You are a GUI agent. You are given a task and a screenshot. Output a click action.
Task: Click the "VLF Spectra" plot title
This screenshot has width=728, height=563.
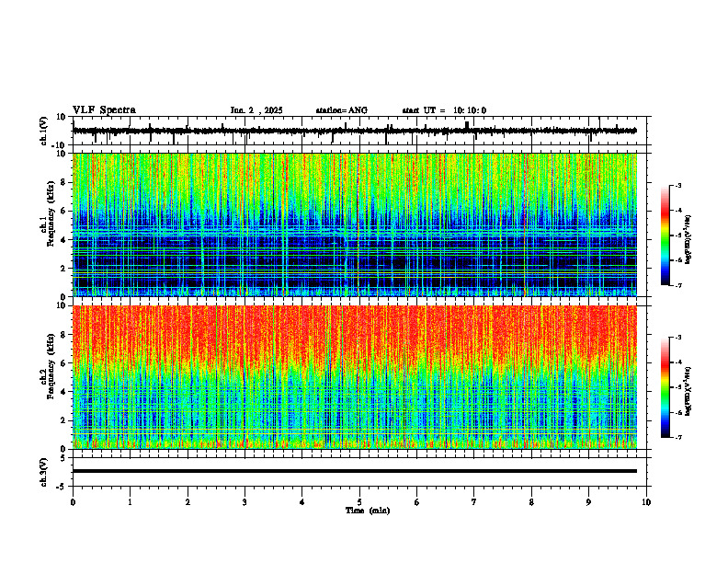pyautogui.click(x=104, y=110)
